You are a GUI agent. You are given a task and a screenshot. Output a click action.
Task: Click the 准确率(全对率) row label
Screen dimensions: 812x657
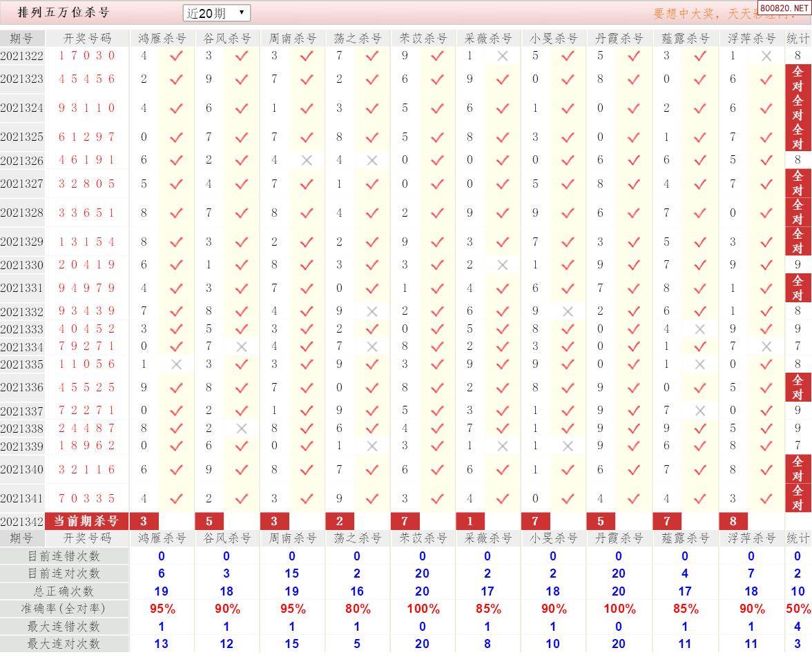[x=64, y=609]
